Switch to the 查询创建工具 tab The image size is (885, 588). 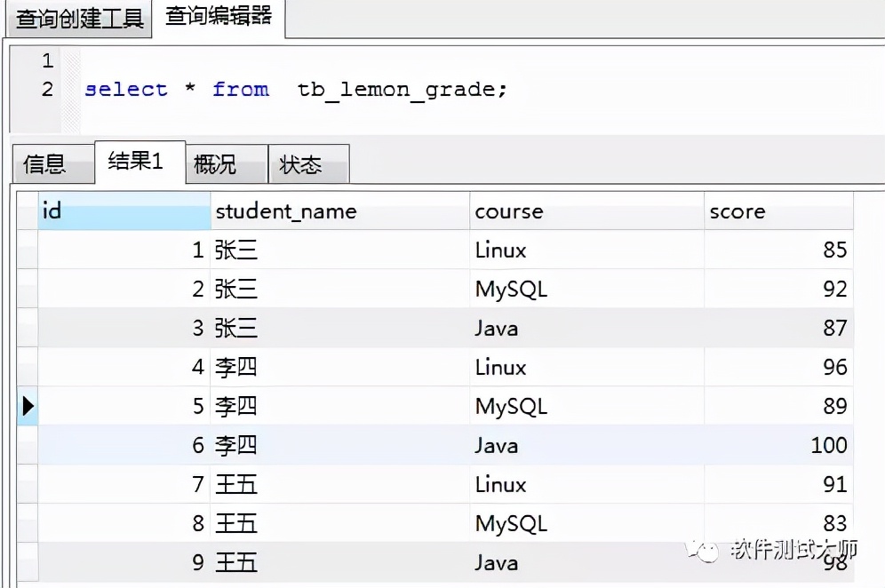click(79, 19)
